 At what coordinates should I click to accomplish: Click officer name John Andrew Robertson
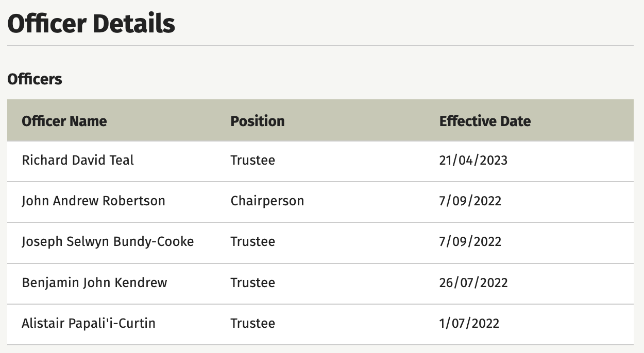[93, 201]
